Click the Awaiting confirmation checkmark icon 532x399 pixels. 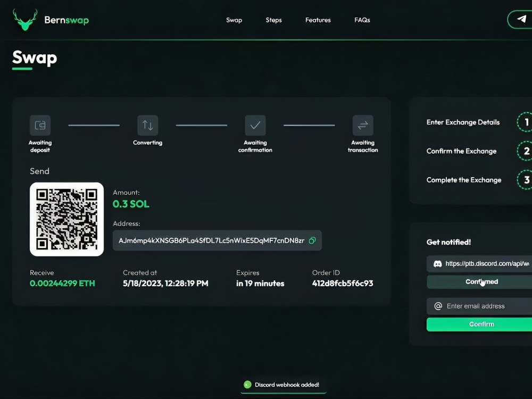click(255, 125)
